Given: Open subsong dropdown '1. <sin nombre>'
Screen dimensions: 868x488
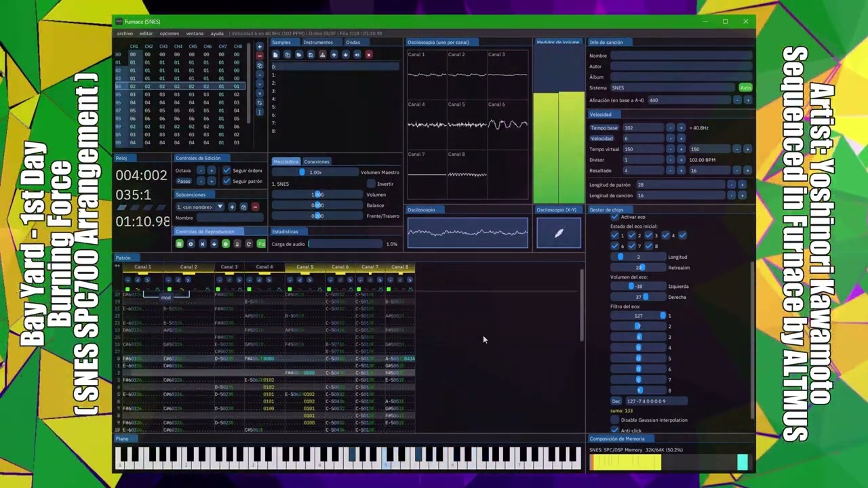Looking at the screenshot, I should click(x=200, y=207).
